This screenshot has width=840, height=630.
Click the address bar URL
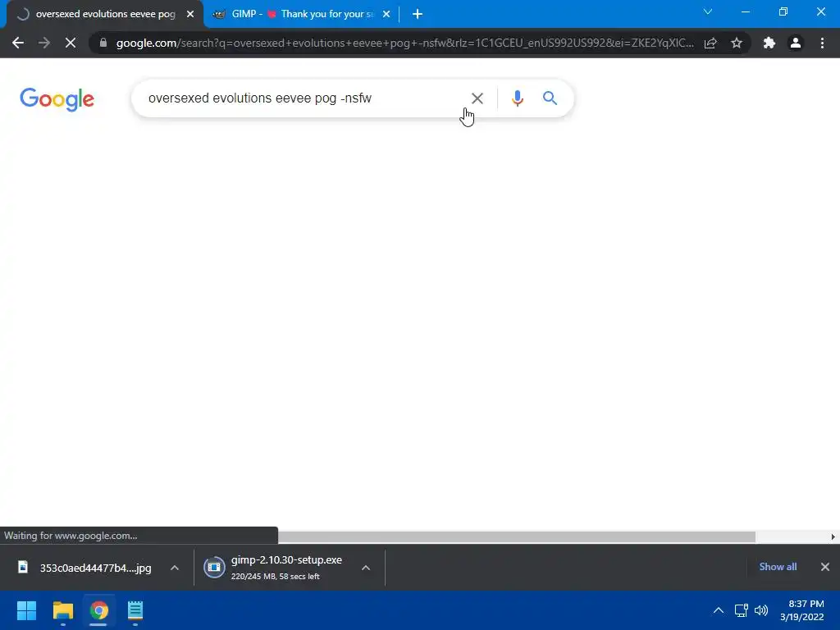click(x=404, y=43)
